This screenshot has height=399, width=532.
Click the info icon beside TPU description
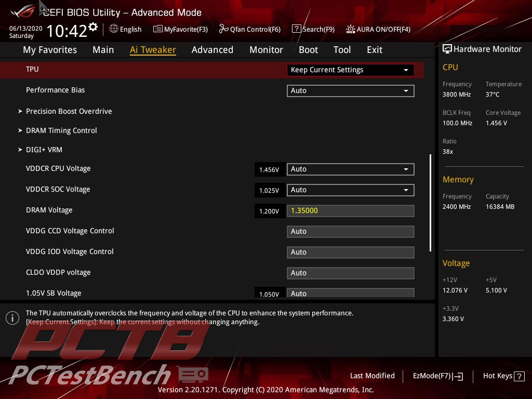coord(12,318)
